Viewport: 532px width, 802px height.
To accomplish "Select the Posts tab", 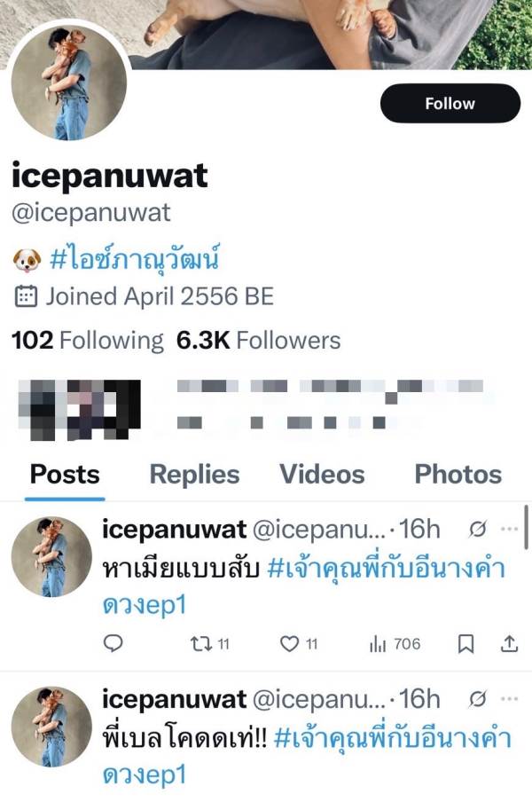I will click(x=65, y=475).
